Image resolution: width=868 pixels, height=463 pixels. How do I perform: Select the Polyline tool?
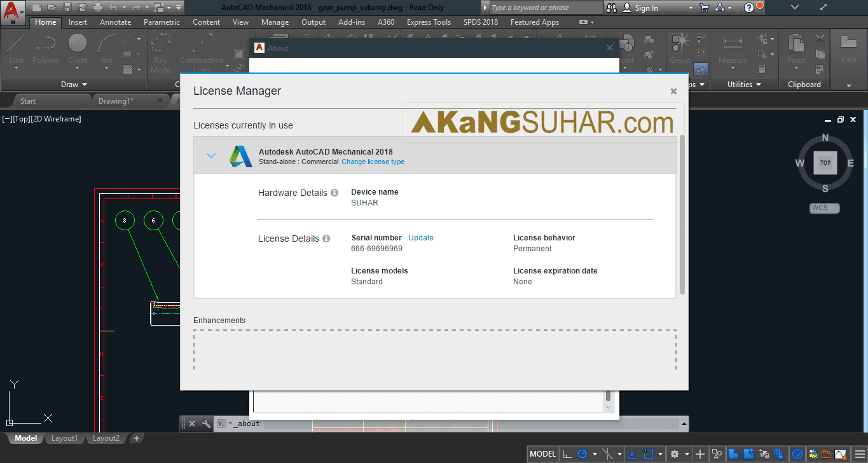pos(46,49)
